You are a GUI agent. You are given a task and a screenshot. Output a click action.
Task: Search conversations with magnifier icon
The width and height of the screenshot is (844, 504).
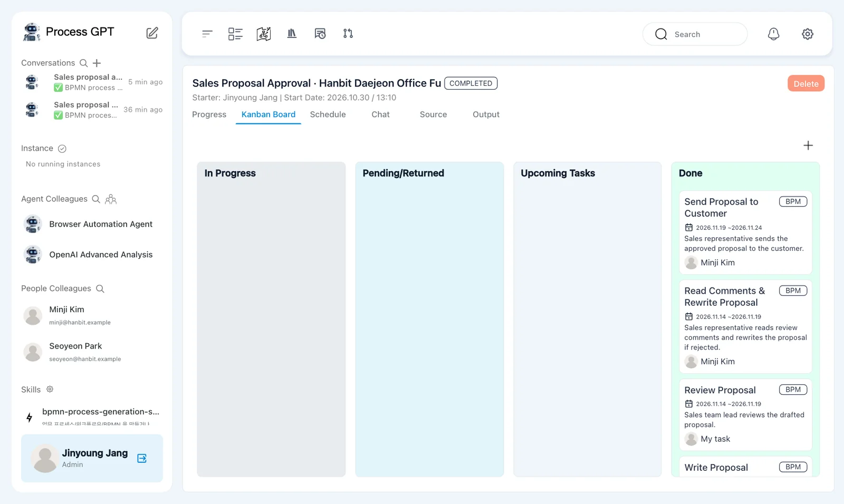point(83,63)
